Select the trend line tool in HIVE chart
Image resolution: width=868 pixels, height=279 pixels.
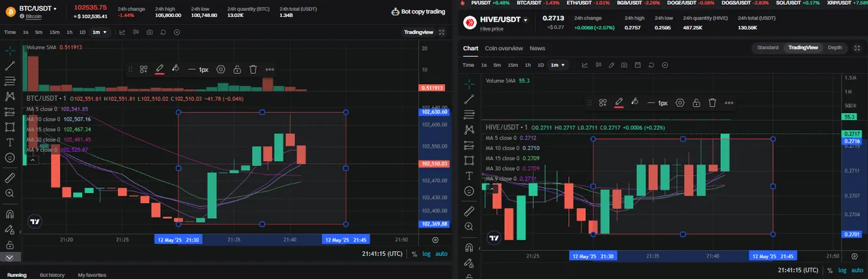tap(469, 100)
